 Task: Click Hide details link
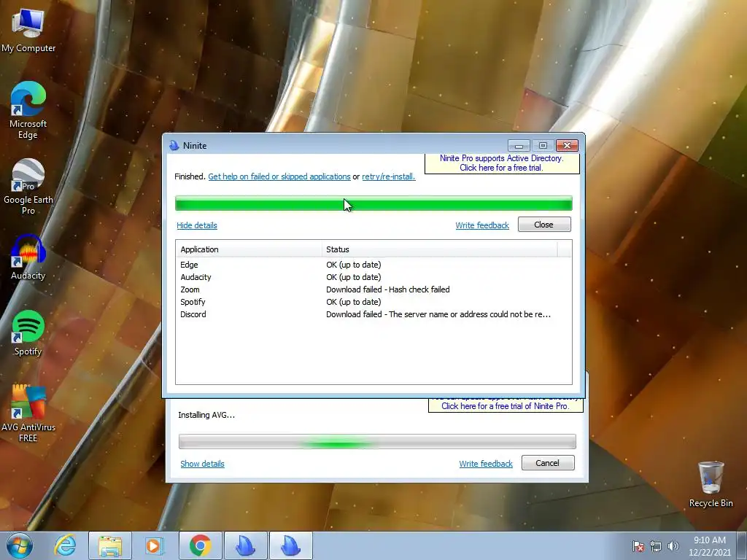[x=197, y=225]
